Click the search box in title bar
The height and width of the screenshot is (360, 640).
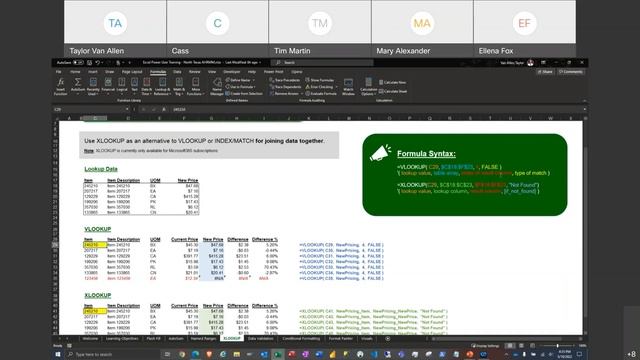tap(322, 62)
